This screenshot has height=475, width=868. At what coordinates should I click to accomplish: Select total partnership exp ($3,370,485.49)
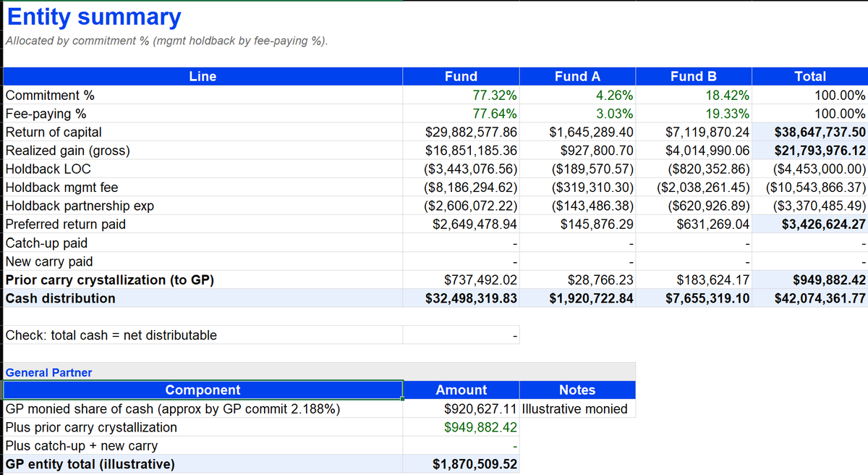pyautogui.click(x=810, y=206)
